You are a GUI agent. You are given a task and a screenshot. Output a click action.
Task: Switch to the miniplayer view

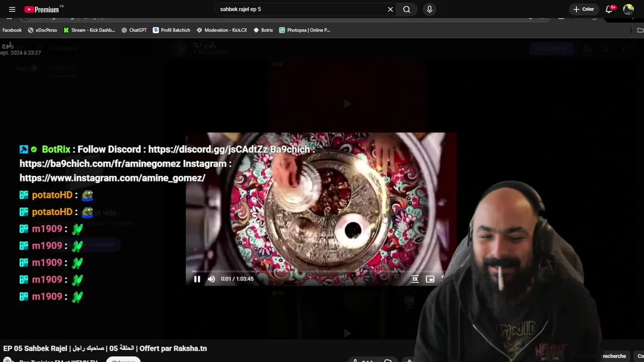430,279
